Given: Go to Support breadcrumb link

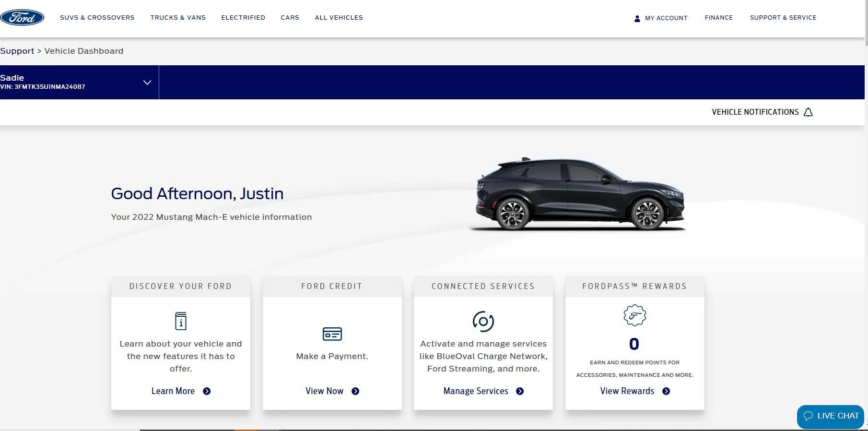Looking at the screenshot, I should click(x=17, y=51).
